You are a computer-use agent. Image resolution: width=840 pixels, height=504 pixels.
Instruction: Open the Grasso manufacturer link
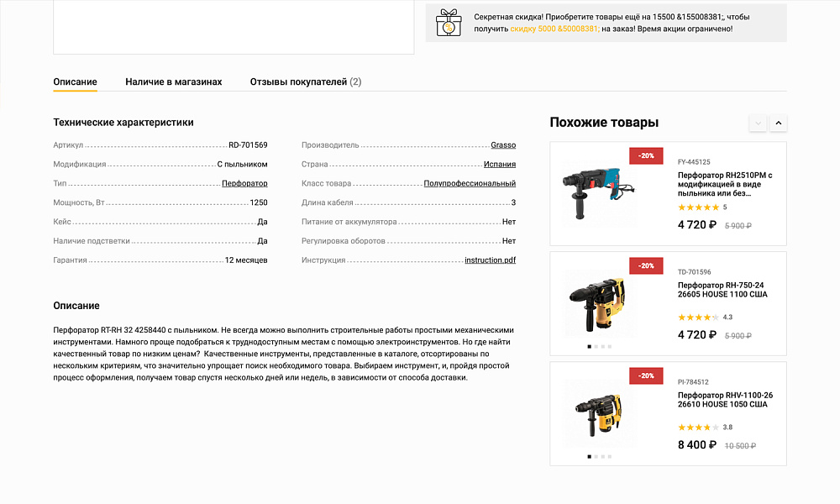click(503, 144)
